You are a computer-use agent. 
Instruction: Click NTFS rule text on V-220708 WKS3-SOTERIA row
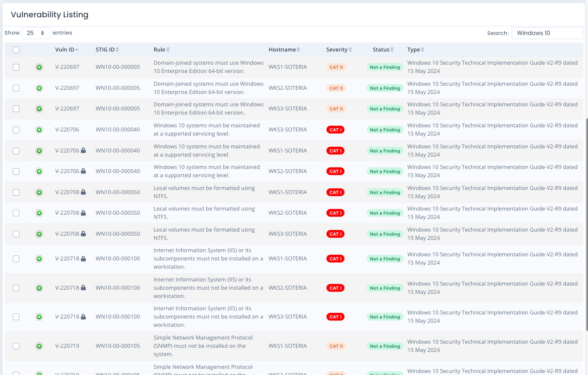pos(204,234)
